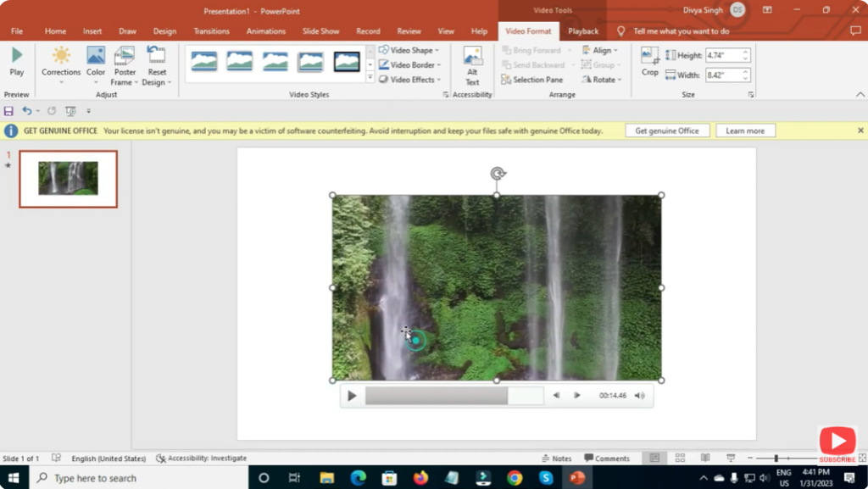Click the Get genuine Office button
The image size is (868, 489).
666,130
